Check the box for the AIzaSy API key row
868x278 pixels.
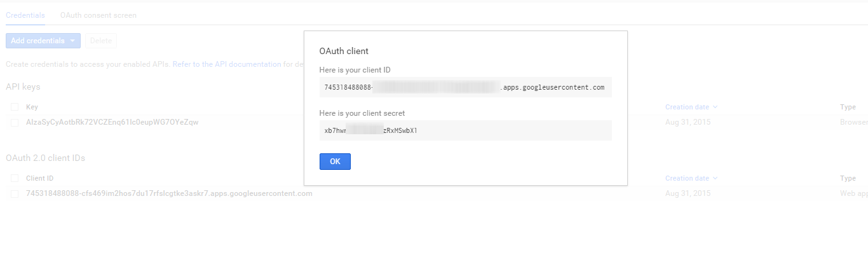[x=15, y=122]
